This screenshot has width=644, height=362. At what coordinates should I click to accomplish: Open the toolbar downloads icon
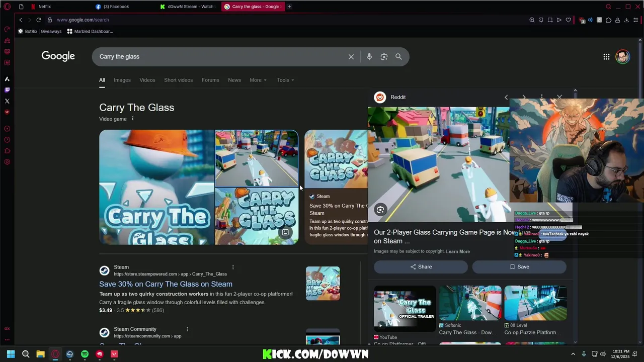pos(626,20)
